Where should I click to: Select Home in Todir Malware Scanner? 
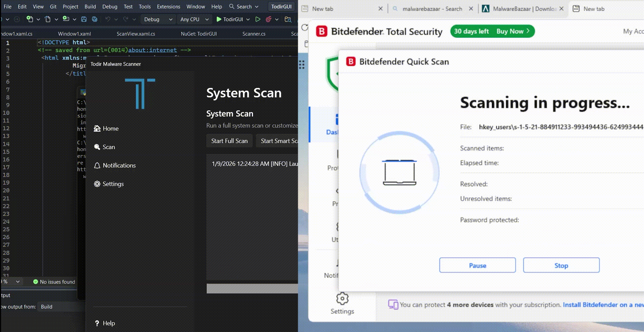tap(110, 128)
